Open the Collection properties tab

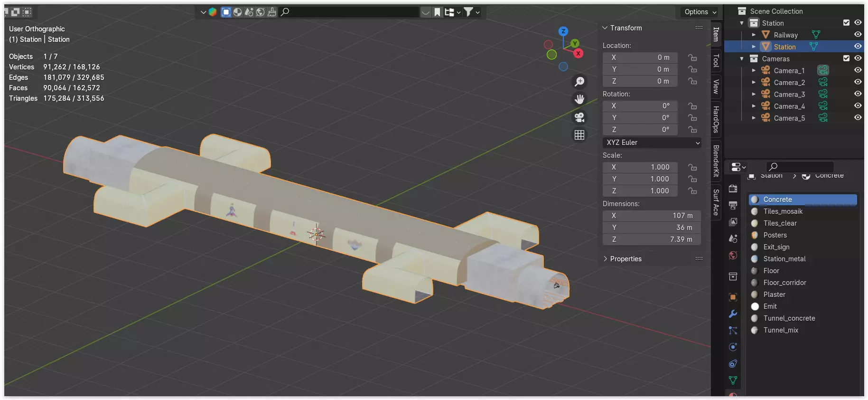[733, 276]
